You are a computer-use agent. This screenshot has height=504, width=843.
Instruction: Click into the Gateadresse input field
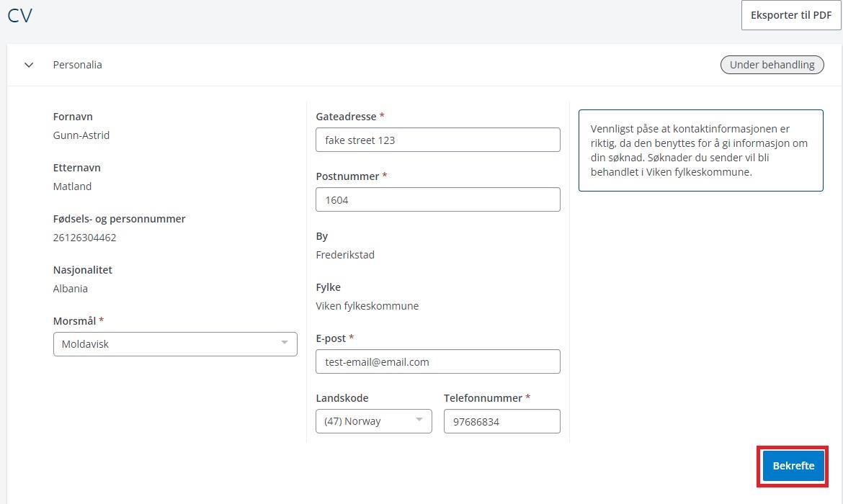click(437, 140)
